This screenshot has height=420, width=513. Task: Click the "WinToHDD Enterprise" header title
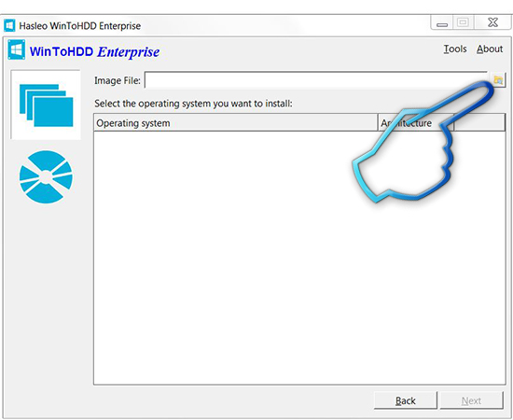[94, 51]
